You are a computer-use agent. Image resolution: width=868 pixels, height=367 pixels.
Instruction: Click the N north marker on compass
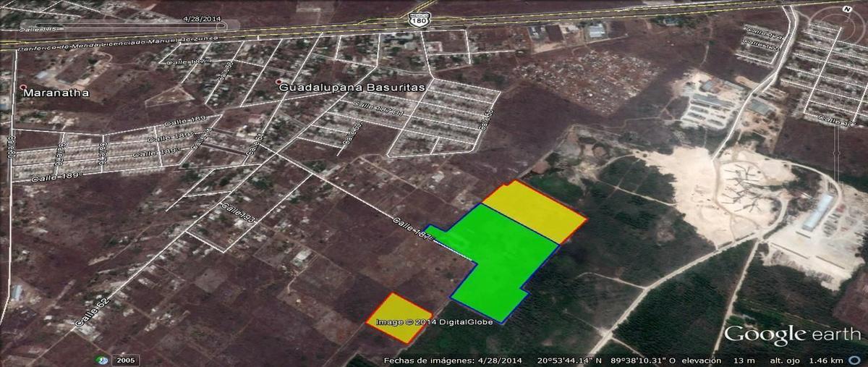pyautogui.click(x=846, y=9)
